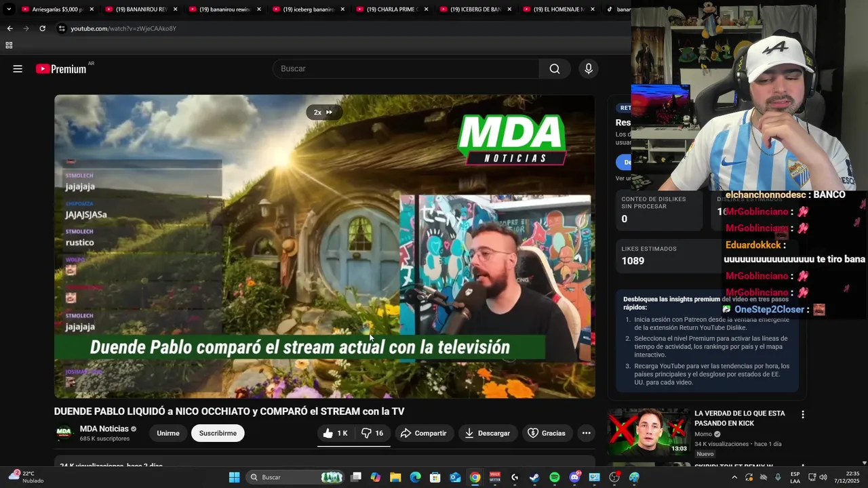The image size is (868, 488).
Task: Join the channel with Unirme button
Action: coord(168,433)
